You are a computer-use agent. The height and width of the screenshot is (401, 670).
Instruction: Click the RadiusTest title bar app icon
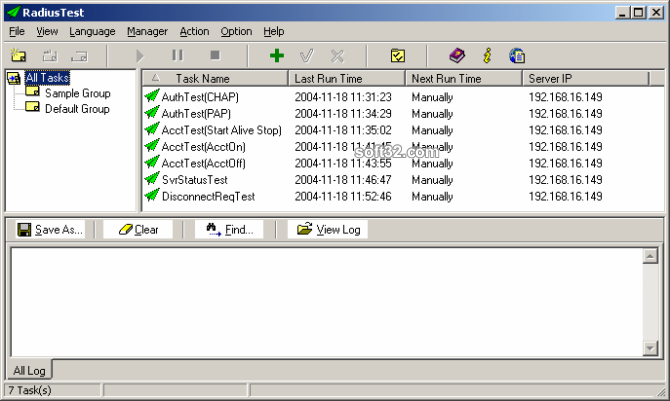[x=13, y=12]
